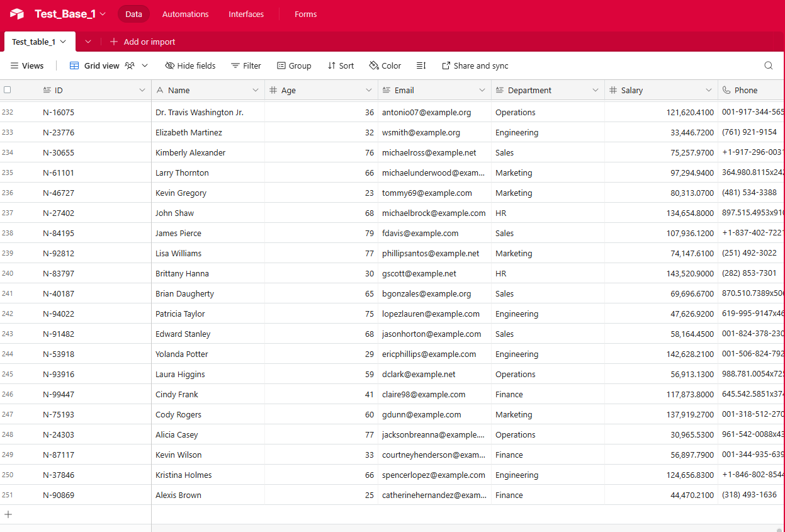785x532 pixels.
Task: Select the name cell Kristina Holmes
Action: coord(208,475)
